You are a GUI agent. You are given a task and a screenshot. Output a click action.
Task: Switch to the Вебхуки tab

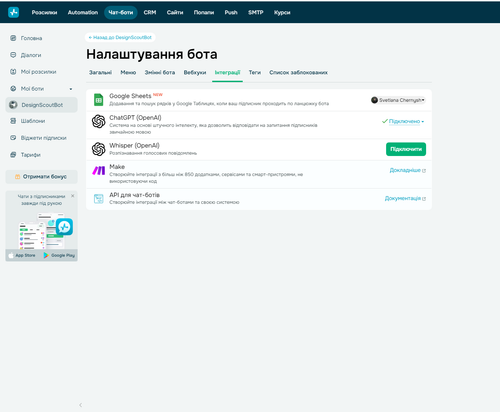pos(195,72)
